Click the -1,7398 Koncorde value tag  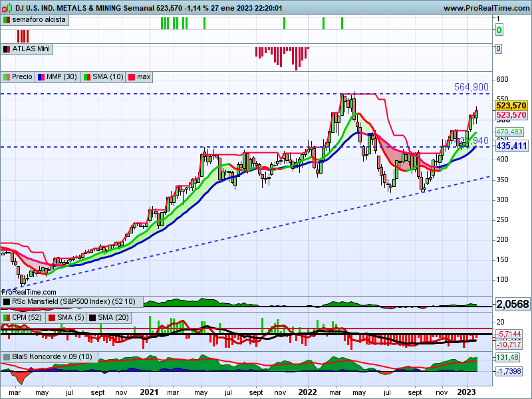[x=509, y=371]
